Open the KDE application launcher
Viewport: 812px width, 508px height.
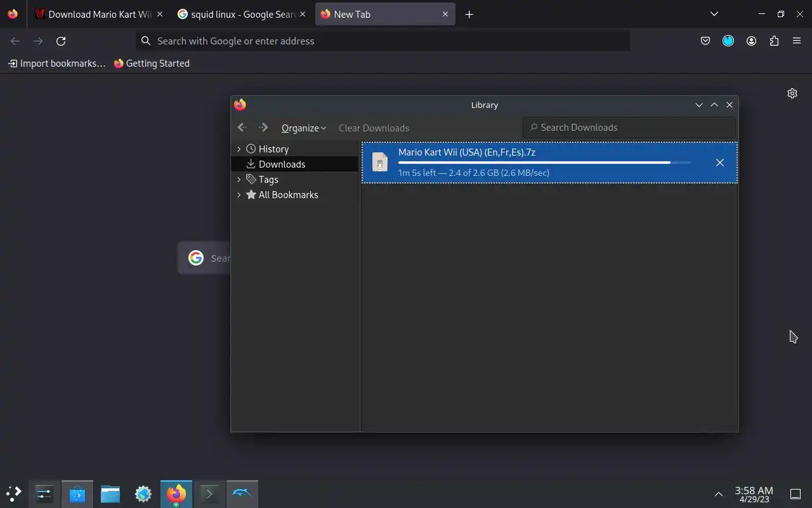pos(14,493)
